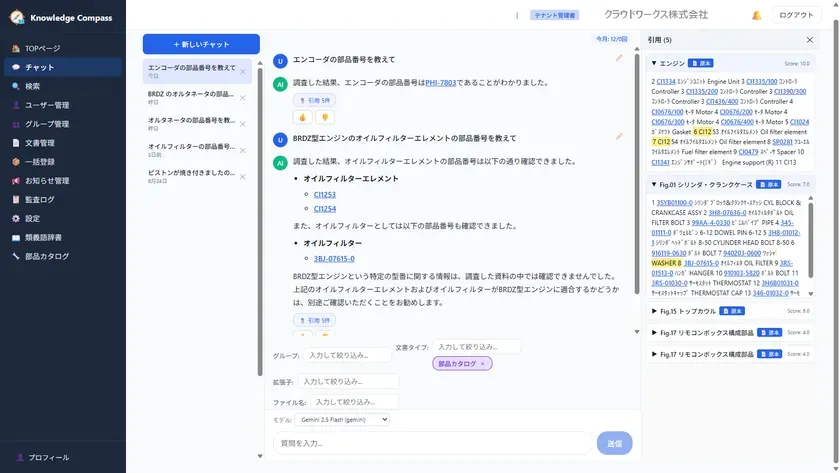Click the PHI-7803 part number link

click(x=440, y=82)
